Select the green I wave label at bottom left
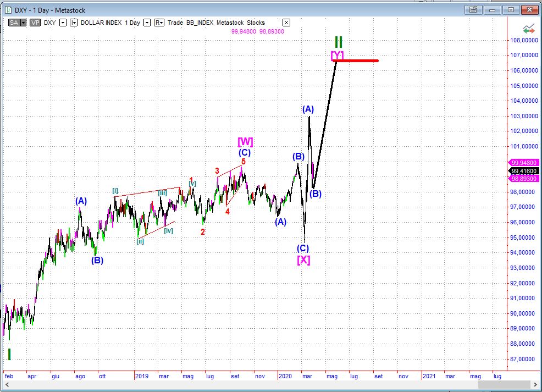Viewport: 542px width, 392px height. (9, 354)
